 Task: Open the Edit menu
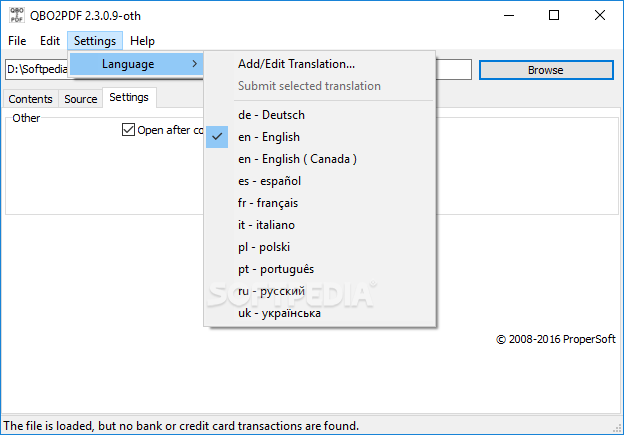point(50,41)
